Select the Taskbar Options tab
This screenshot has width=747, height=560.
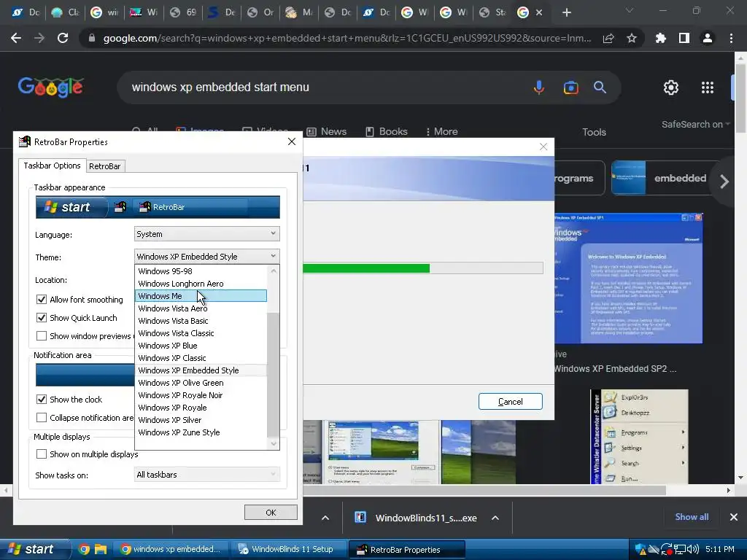click(x=52, y=166)
